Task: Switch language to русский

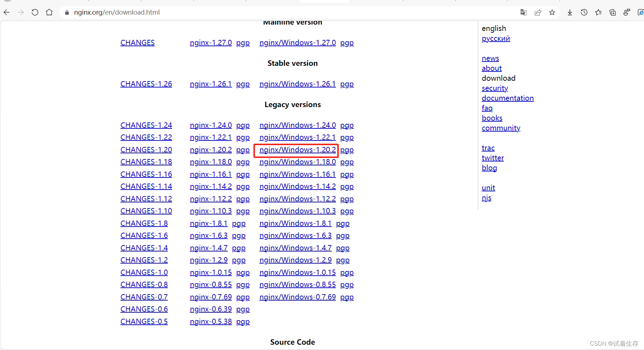Action: click(x=496, y=38)
